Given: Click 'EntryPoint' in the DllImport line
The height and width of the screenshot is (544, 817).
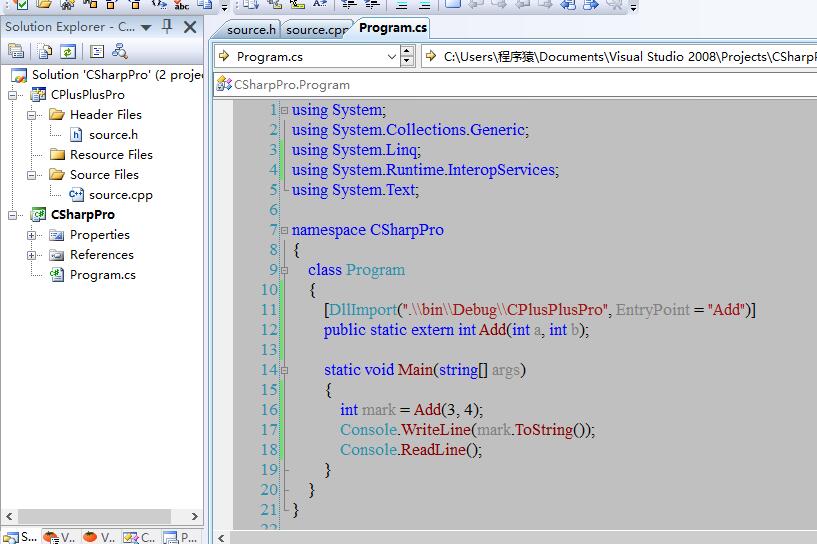Looking at the screenshot, I should click(x=652, y=310).
